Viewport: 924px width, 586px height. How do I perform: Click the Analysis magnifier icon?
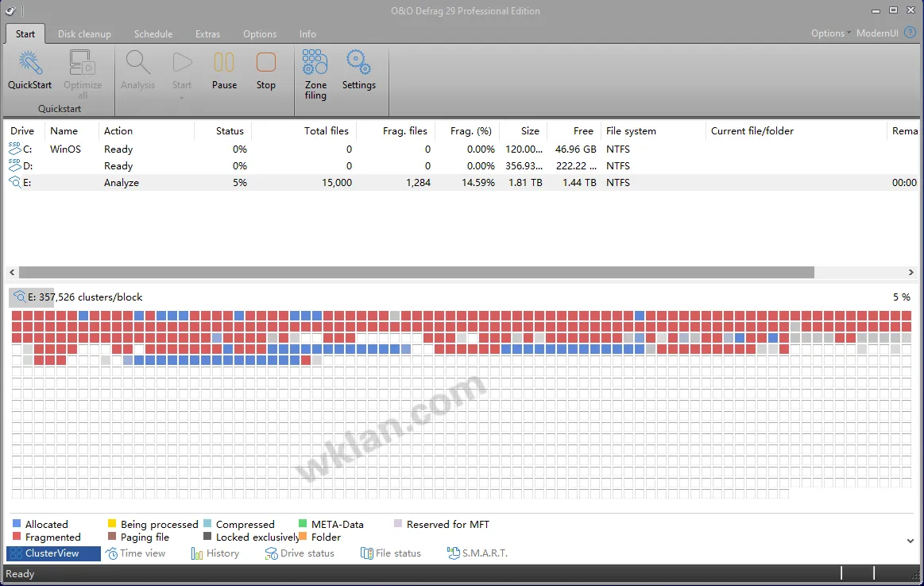[x=138, y=63]
